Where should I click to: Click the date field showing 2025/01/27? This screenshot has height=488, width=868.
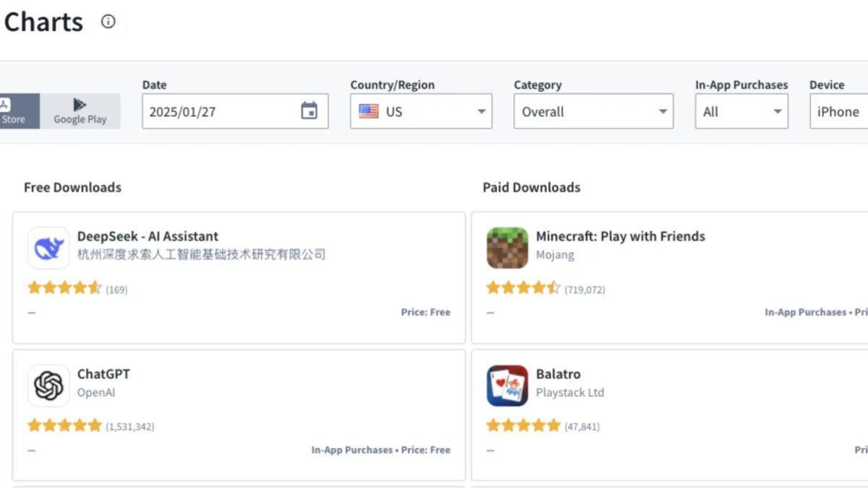coord(217,112)
